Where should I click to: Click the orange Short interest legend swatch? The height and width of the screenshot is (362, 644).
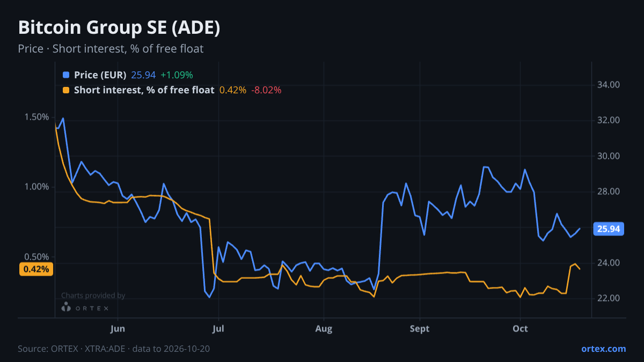tap(66, 90)
